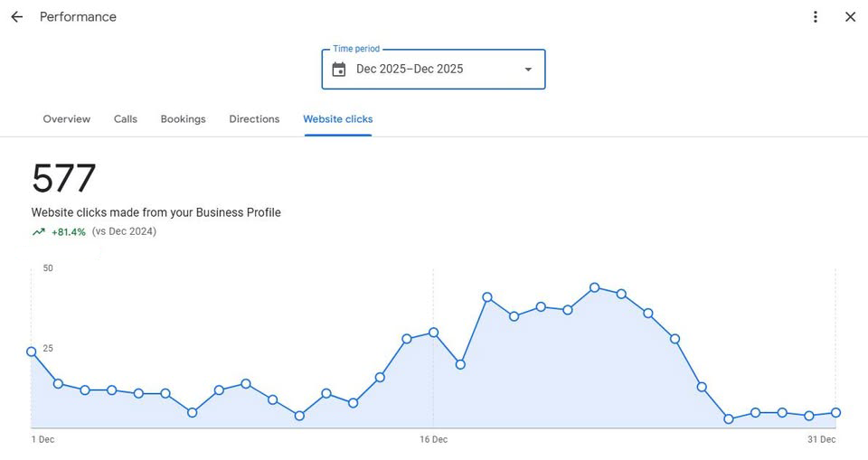Select the data point at 16 Dec
Viewport: 868px width, 460px height.
tap(434, 333)
